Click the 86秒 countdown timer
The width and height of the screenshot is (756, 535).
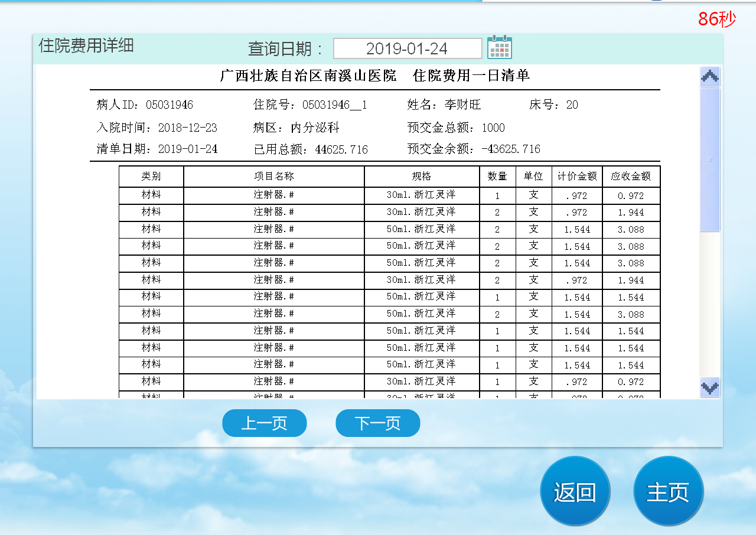717,19
